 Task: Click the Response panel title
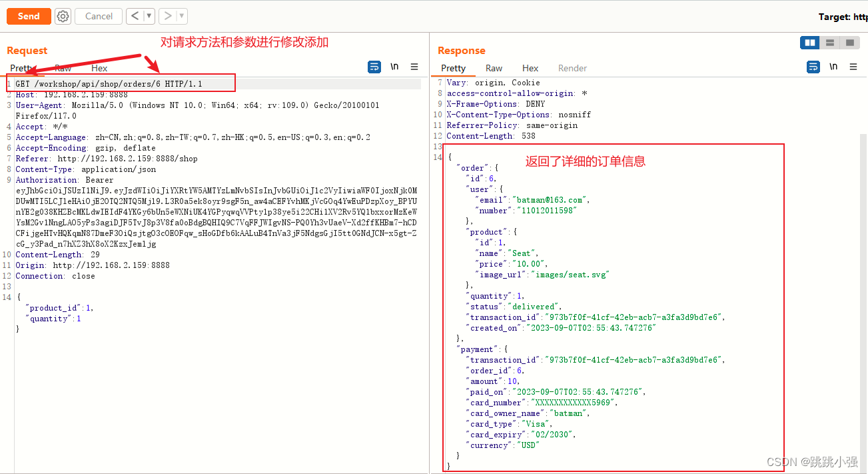point(461,51)
